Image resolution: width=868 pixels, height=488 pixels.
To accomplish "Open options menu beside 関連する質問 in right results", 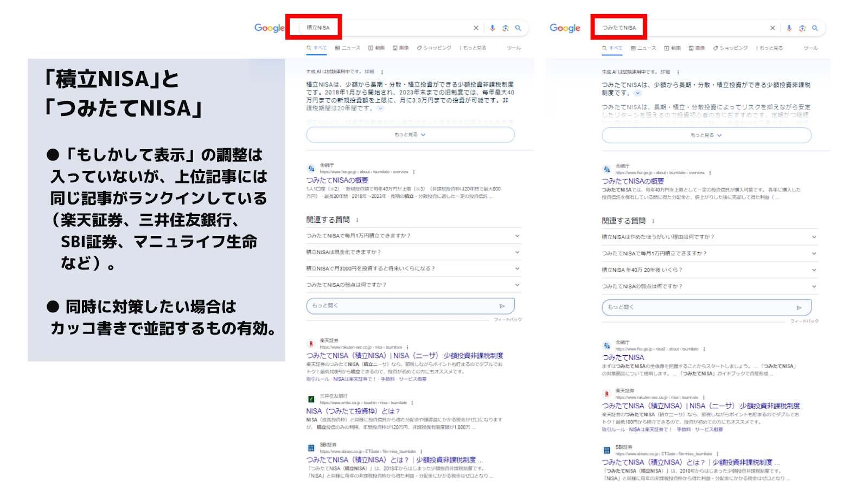I will pyautogui.click(x=653, y=221).
